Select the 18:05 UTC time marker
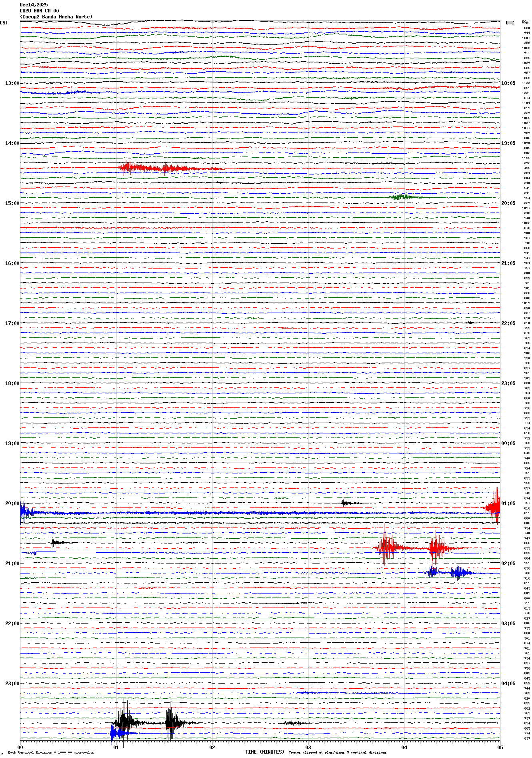 508,83
